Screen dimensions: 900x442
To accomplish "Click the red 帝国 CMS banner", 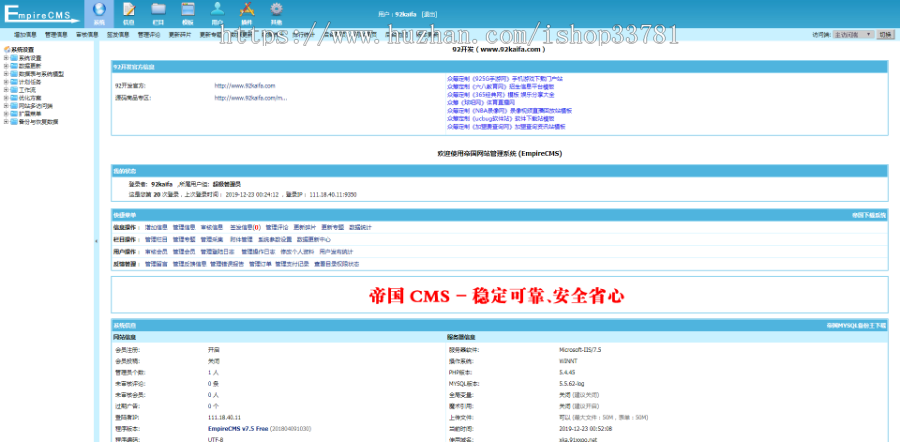I will pos(497,296).
